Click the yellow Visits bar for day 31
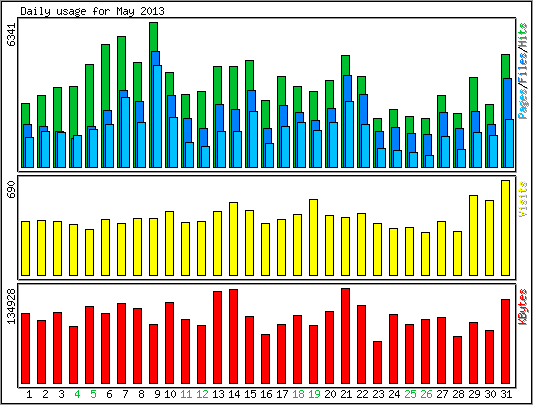The width and height of the screenshot is (533, 405). pyautogui.click(x=505, y=228)
